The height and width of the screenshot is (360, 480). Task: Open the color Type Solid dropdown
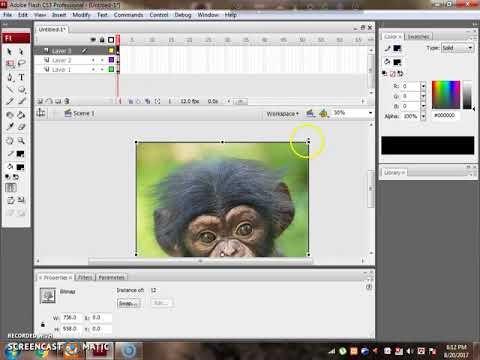pos(457,48)
